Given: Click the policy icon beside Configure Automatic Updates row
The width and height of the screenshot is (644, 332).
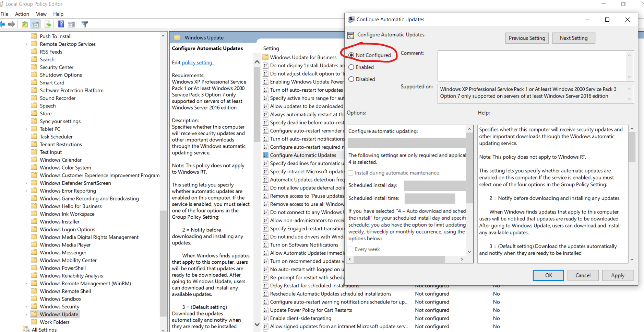Looking at the screenshot, I should tap(265, 155).
